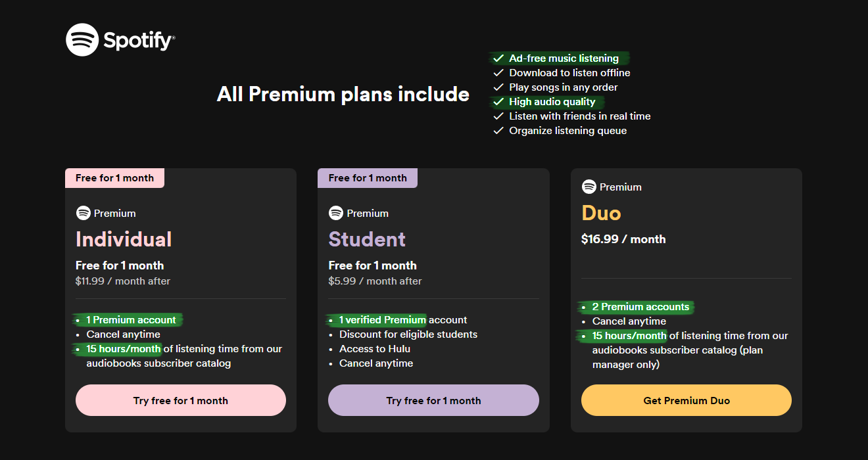
Task: Click the Spotify logo in the top left
Action: point(120,39)
